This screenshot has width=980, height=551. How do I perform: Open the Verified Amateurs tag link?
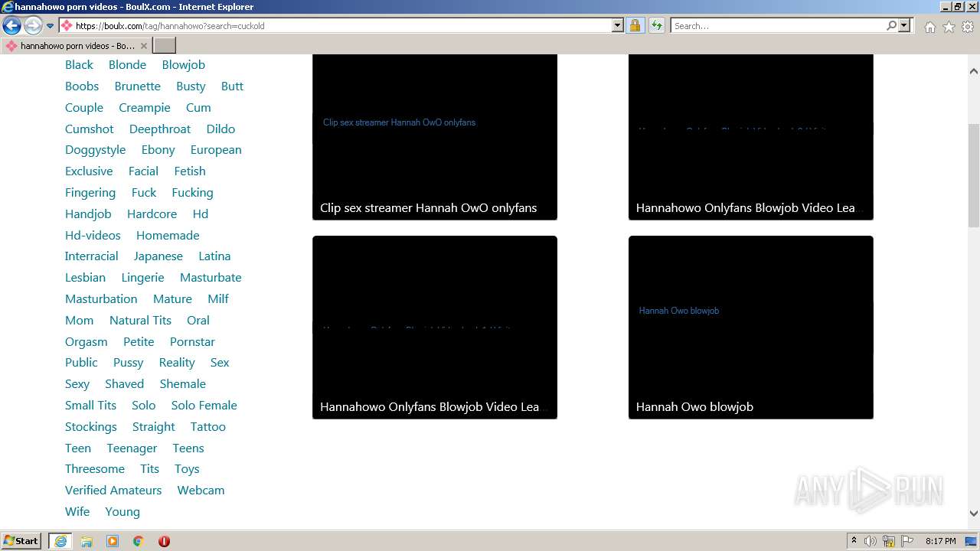click(113, 491)
